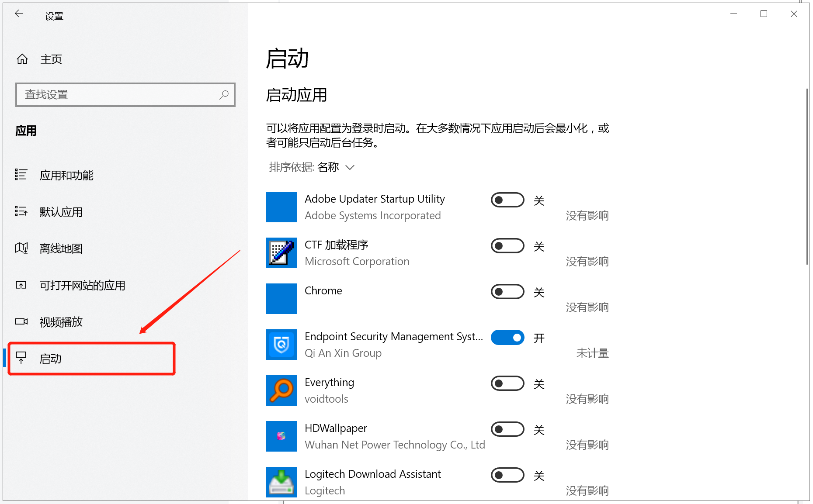813x504 pixels.
Task: Click the Everything magnifier app icon
Action: click(281, 390)
